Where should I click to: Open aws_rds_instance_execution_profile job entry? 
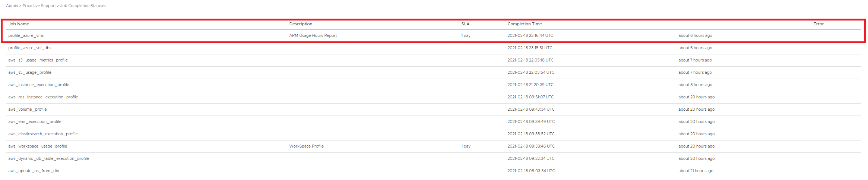(43, 97)
